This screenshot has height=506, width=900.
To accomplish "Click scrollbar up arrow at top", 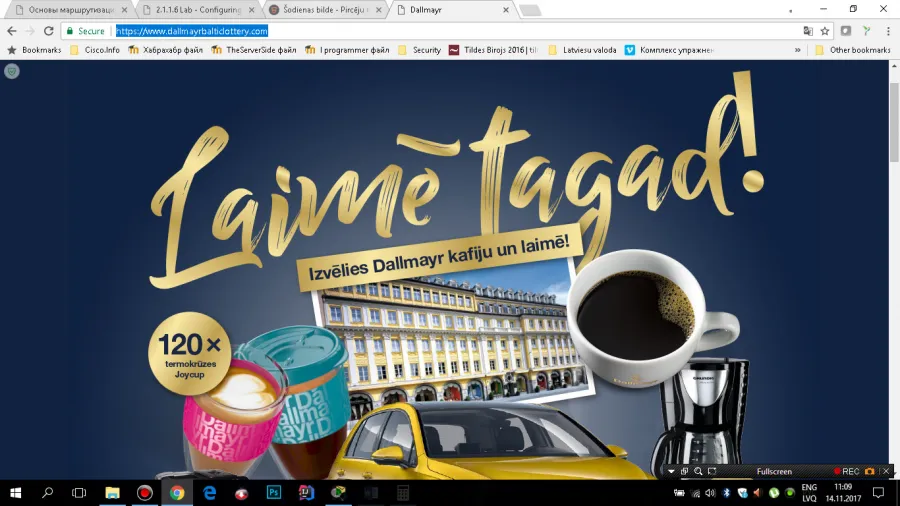I will coord(894,67).
